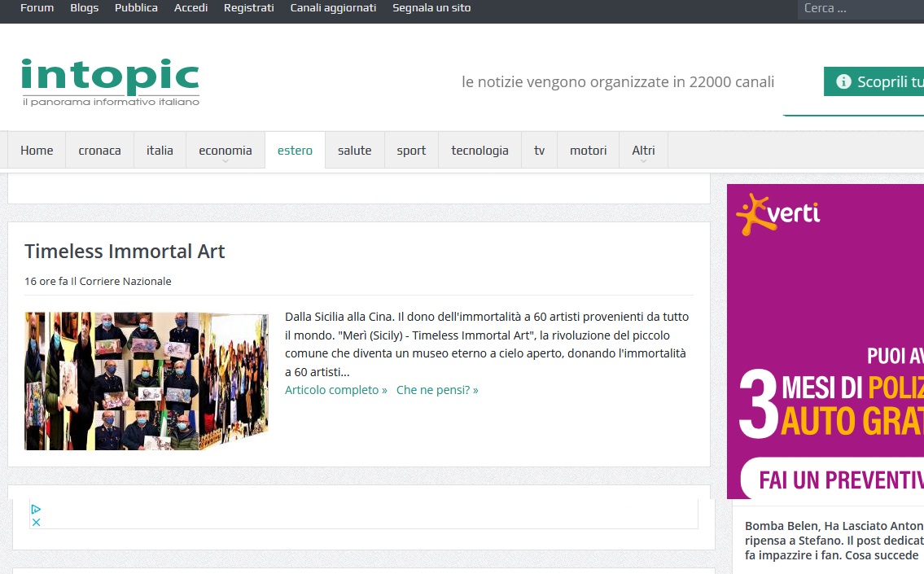Viewport: 924px width, 574px height.
Task: Open Articolo completo link
Action: [x=335, y=390]
